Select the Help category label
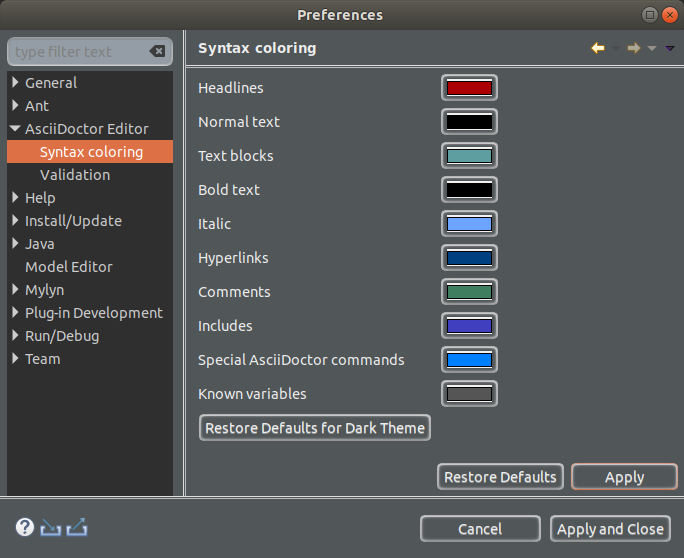Image resolution: width=684 pixels, height=558 pixels. [40, 198]
